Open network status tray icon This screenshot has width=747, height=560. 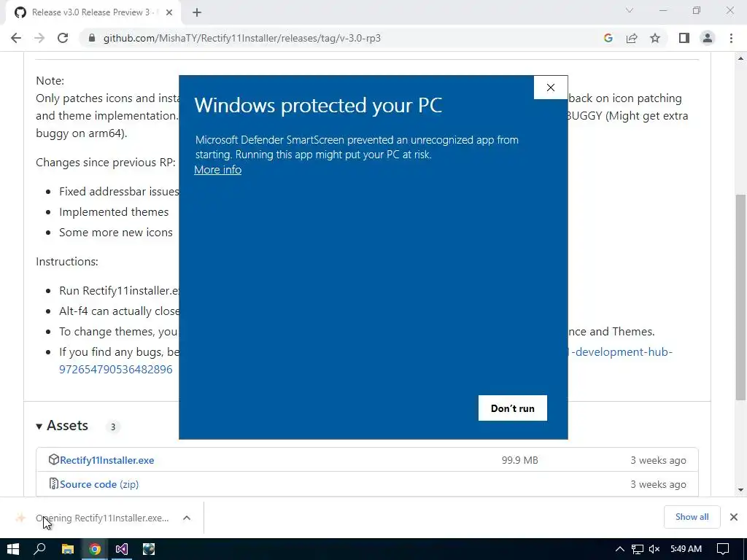coord(638,550)
